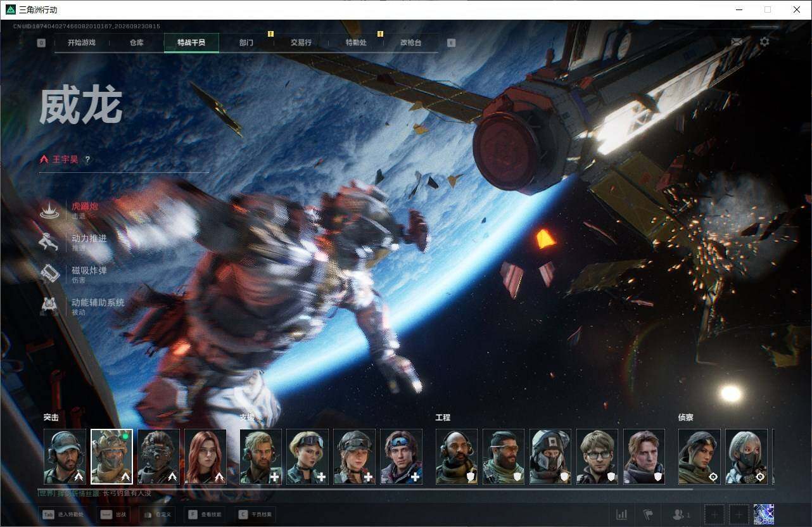
Task: Select the dark-haired 侦察 woman portrait
Action: [699, 457]
